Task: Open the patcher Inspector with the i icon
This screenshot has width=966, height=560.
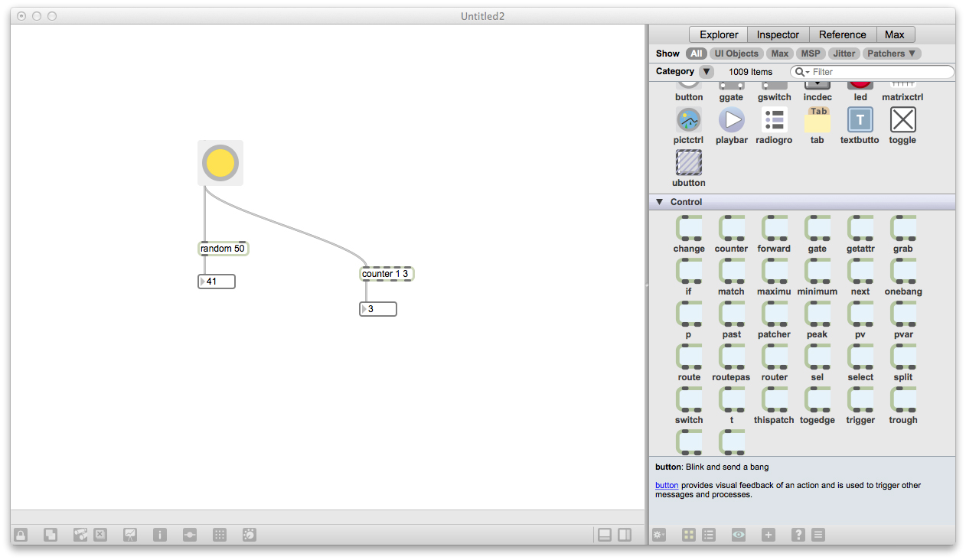Action: (x=159, y=534)
